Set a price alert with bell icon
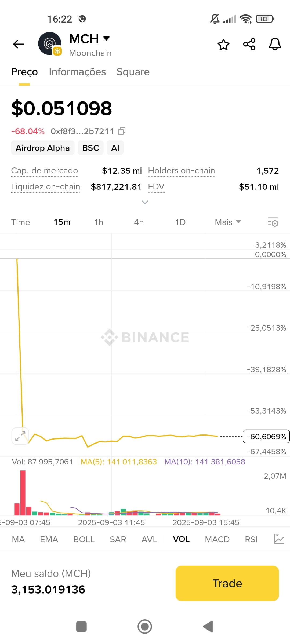The image size is (290, 644). pos(275,44)
